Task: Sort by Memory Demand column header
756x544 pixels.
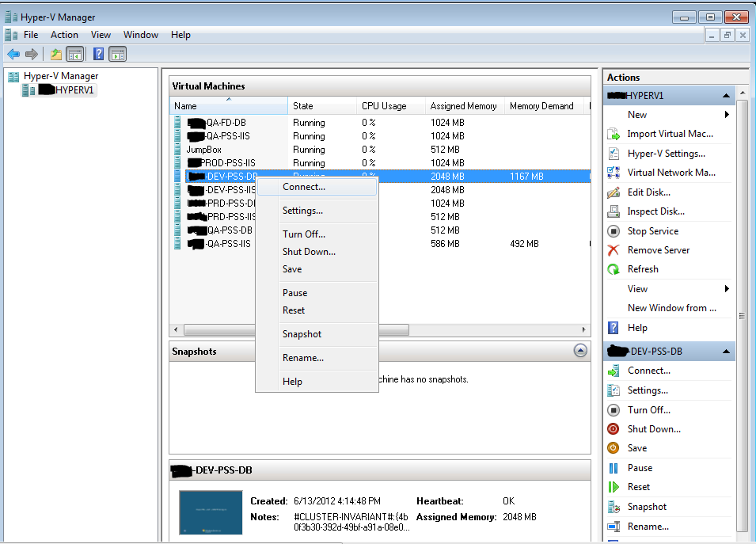Action: coord(544,105)
